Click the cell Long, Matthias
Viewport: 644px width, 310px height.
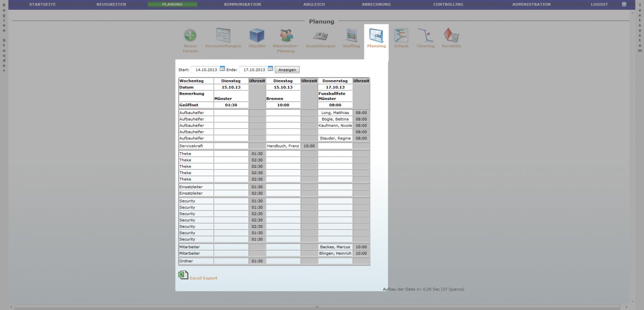(x=335, y=113)
